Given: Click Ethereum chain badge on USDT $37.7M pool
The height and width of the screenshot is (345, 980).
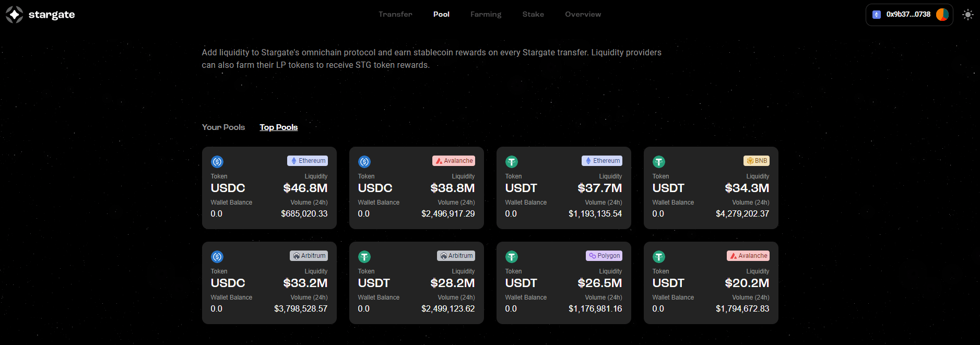Looking at the screenshot, I should click(602, 161).
